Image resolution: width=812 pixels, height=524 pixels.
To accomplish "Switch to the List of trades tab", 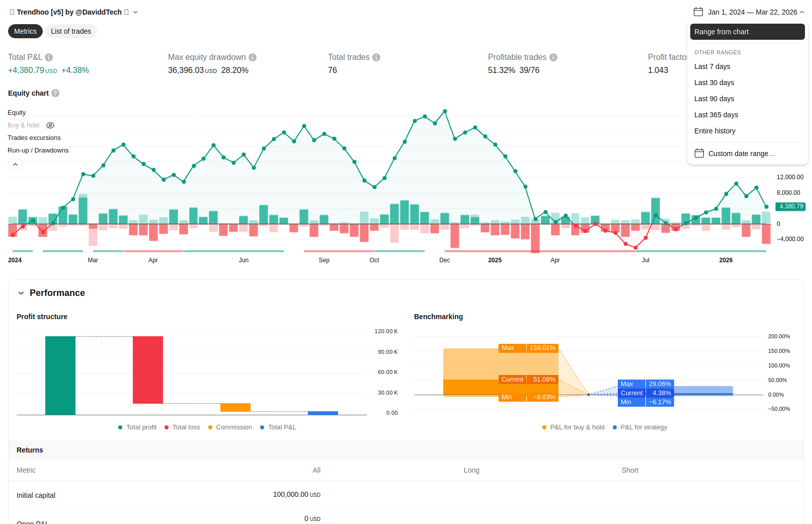I will pyautogui.click(x=71, y=31).
